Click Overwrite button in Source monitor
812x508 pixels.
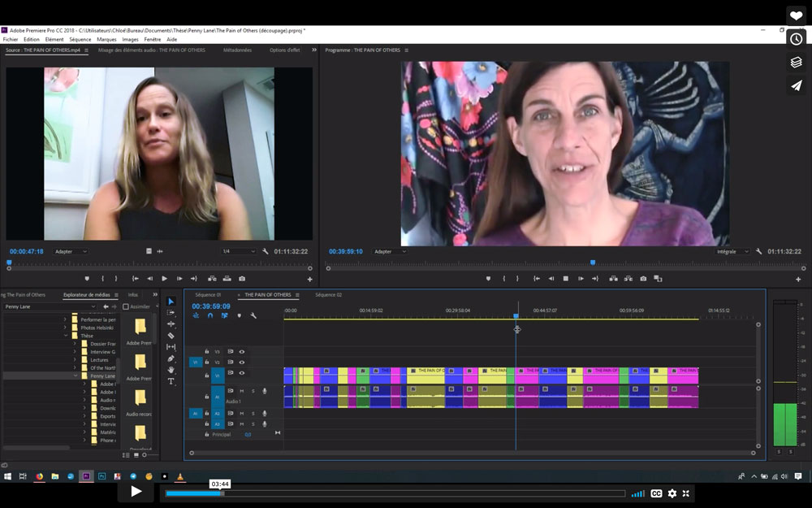pyautogui.click(x=227, y=279)
